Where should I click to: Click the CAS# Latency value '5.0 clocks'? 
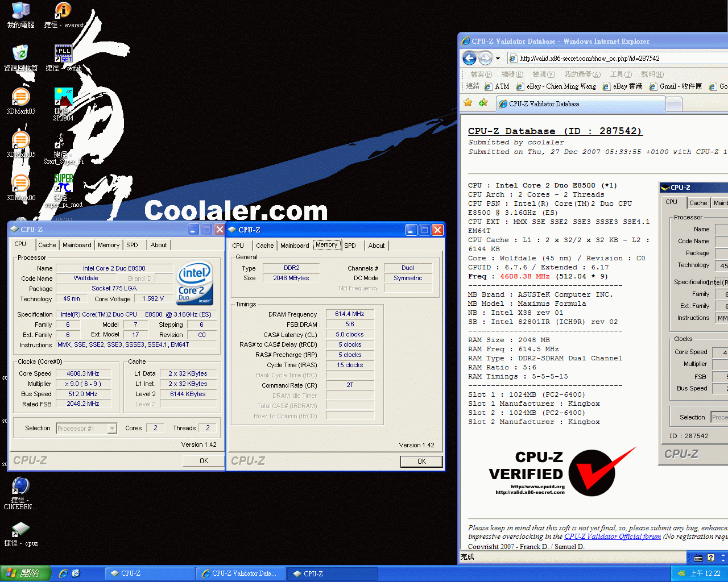click(x=350, y=334)
